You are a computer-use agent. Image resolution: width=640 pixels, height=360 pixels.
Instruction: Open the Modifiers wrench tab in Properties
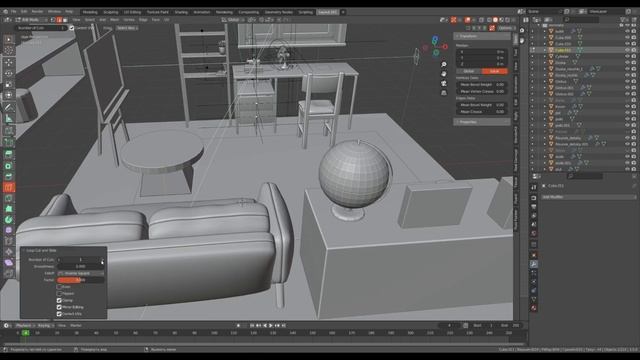[x=533, y=264]
